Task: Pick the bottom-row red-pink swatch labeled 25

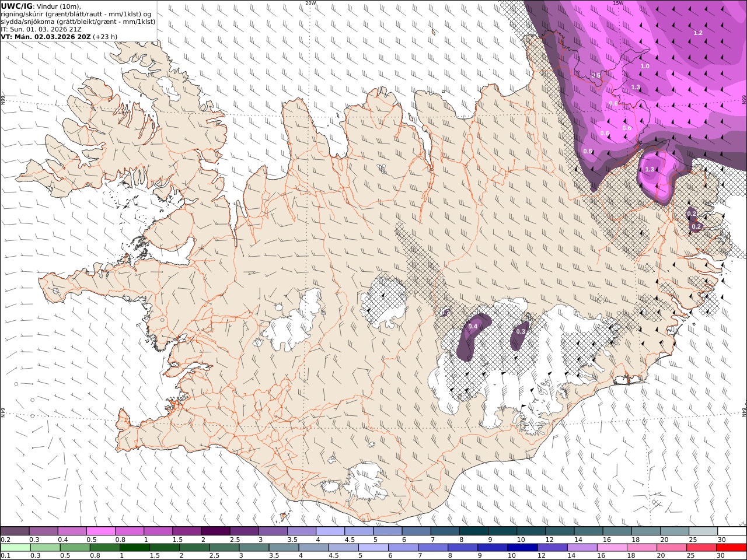Action: tap(701, 548)
